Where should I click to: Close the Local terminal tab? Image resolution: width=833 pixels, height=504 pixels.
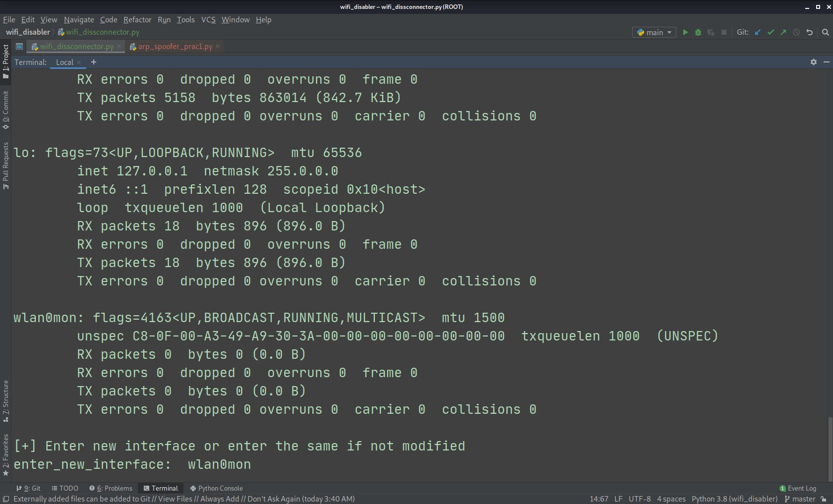point(79,62)
